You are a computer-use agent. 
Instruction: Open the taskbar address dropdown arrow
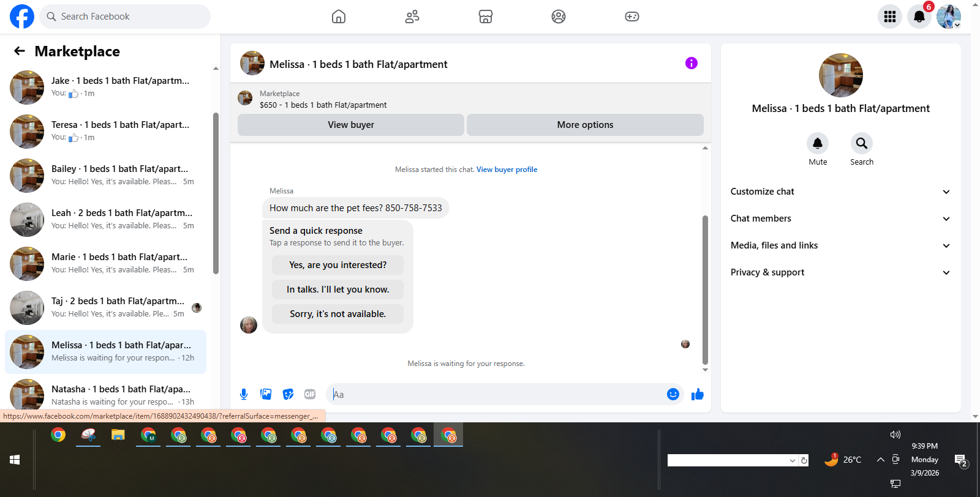793,461
